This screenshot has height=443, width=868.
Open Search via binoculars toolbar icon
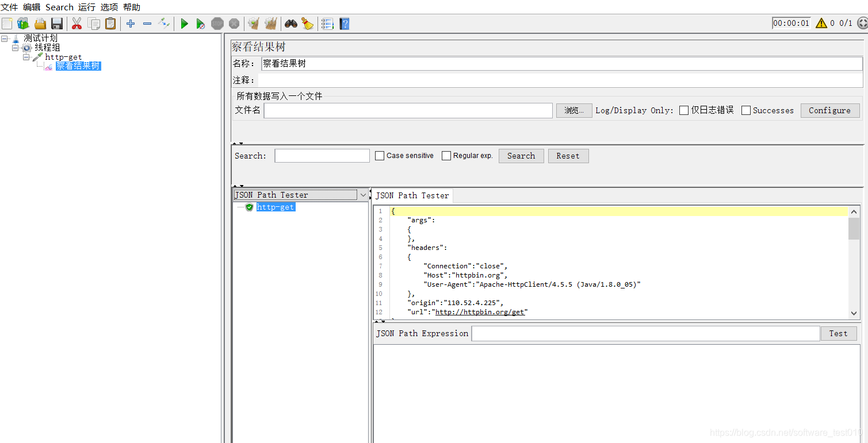291,24
